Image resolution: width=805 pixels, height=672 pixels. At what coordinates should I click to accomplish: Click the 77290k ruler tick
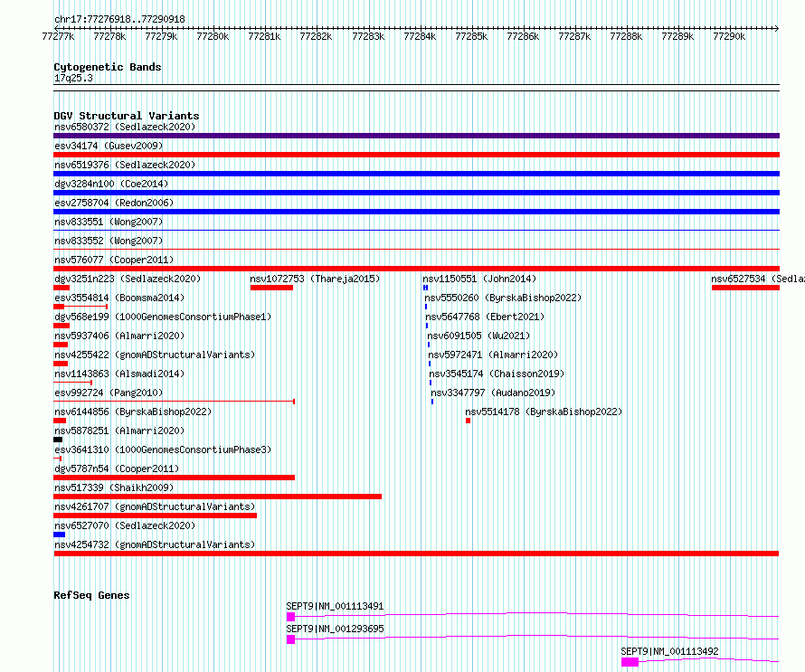tap(730, 36)
